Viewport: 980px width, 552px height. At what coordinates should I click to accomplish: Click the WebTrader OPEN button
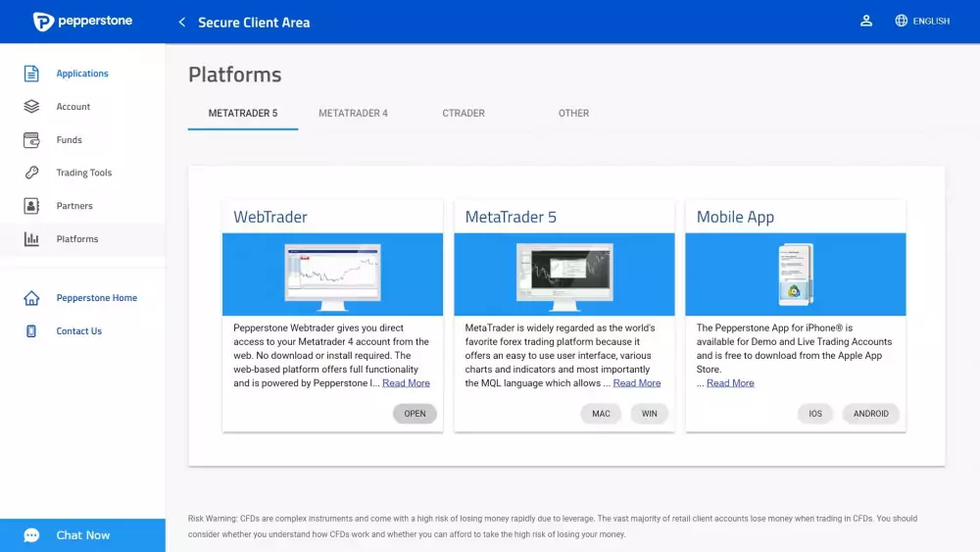(415, 414)
